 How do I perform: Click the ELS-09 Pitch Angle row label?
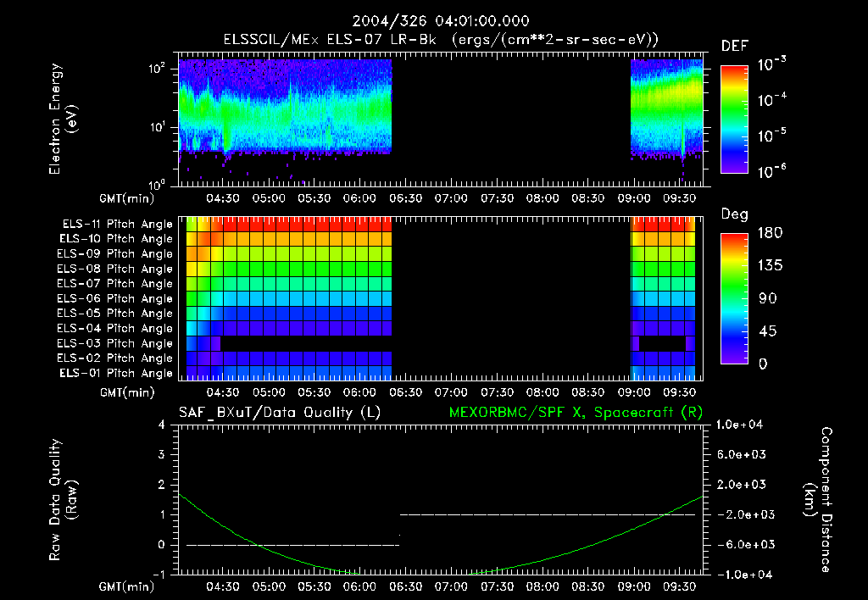click(x=115, y=254)
